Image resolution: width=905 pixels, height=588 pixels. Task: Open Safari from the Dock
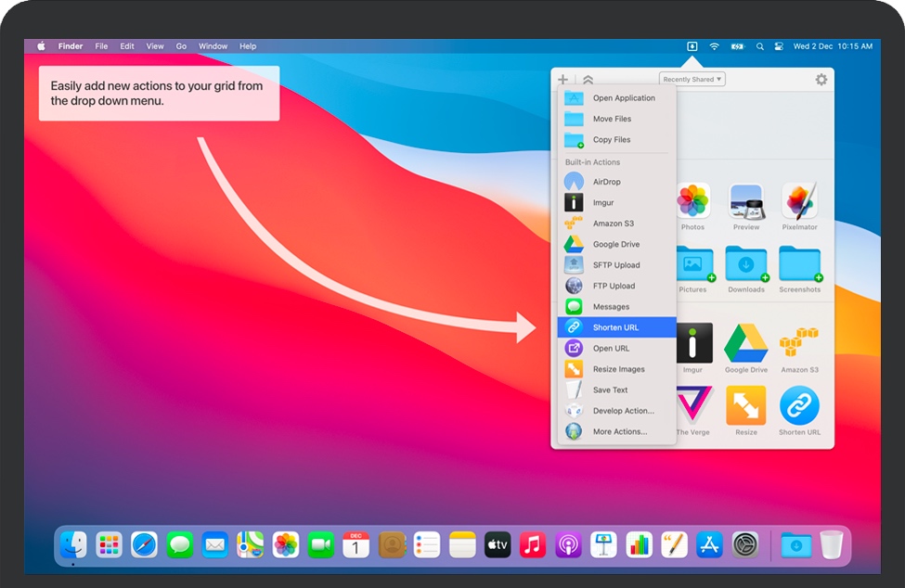click(144, 544)
